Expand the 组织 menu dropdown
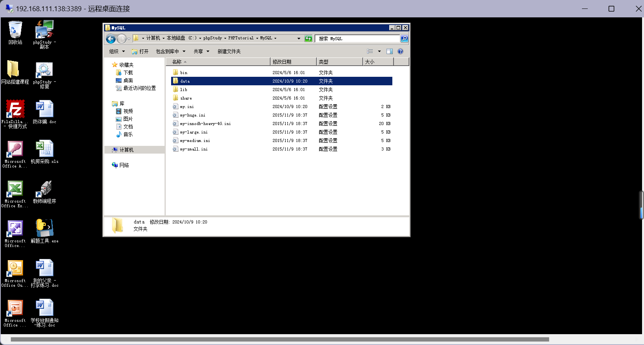The height and width of the screenshot is (345, 644). [123, 51]
